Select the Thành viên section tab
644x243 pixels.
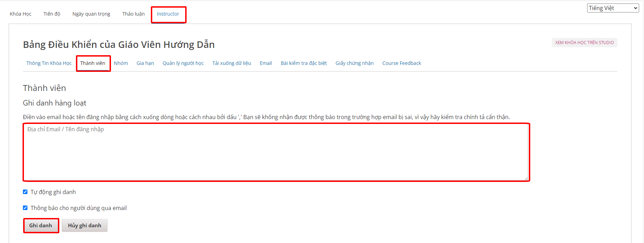pyautogui.click(x=93, y=63)
